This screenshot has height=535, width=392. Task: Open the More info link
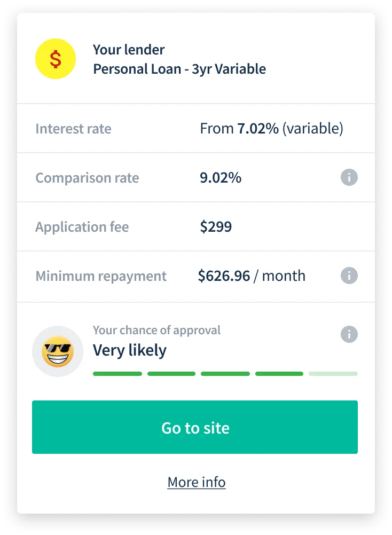click(197, 482)
